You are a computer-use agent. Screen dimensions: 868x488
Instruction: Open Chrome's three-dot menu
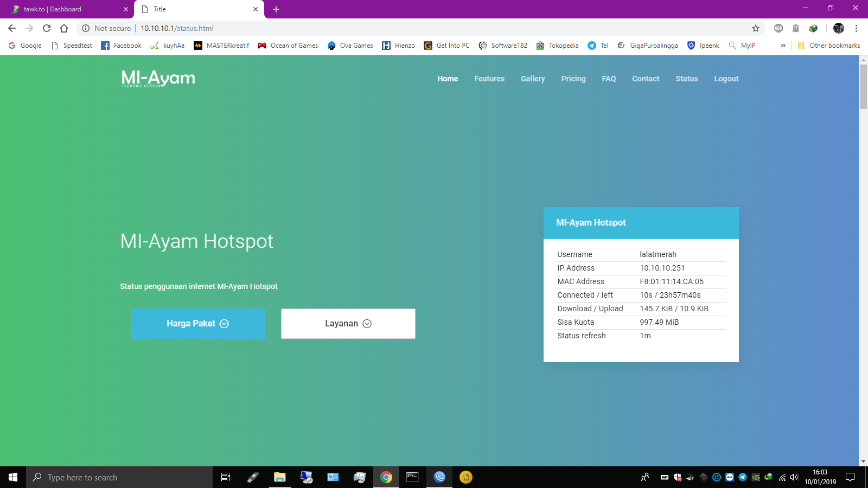(857, 28)
